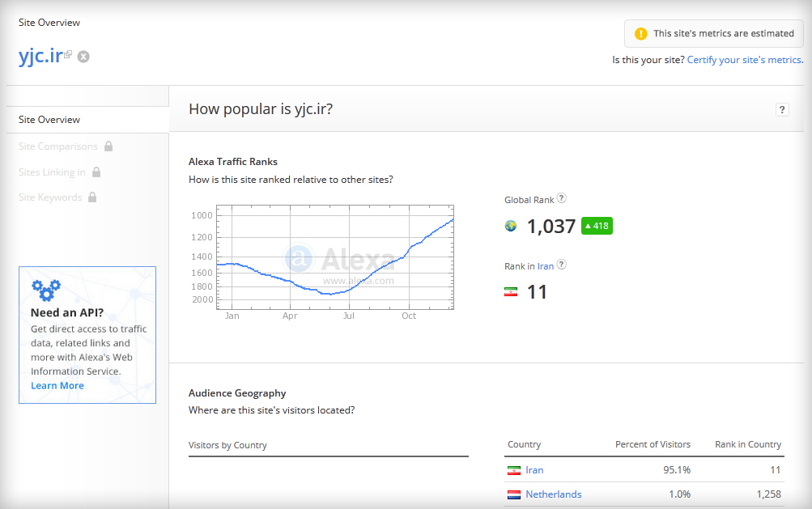Click the Learn More link in API box
Image resolution: width=812 pixels, height=509 pixels.
pyautogui.click(x=57, y=386)
